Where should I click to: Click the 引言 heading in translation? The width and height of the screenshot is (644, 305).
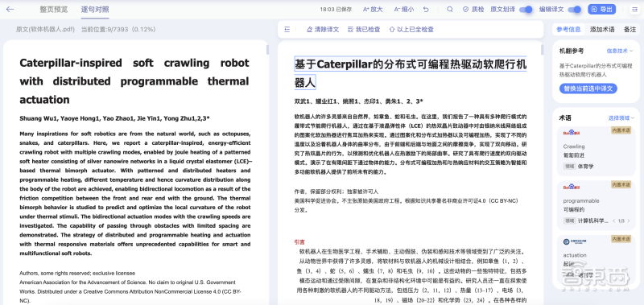(299, 242)
